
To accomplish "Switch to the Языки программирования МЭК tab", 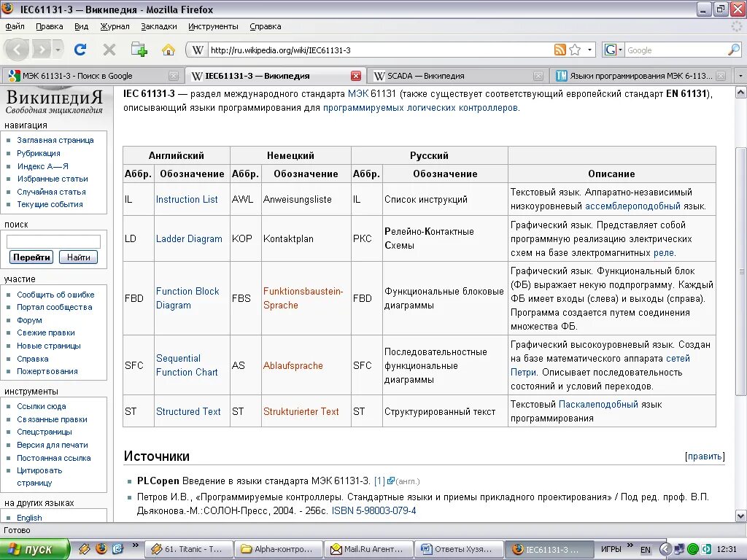I will pos(640,76).
